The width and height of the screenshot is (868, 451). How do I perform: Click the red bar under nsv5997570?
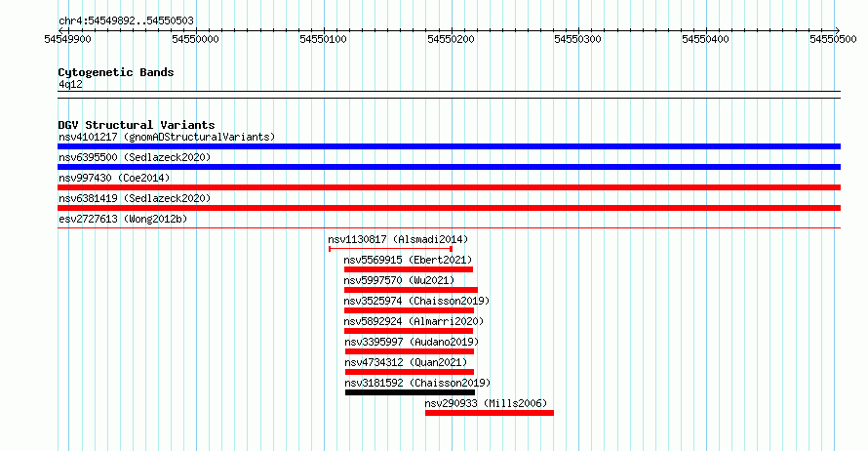411,290
